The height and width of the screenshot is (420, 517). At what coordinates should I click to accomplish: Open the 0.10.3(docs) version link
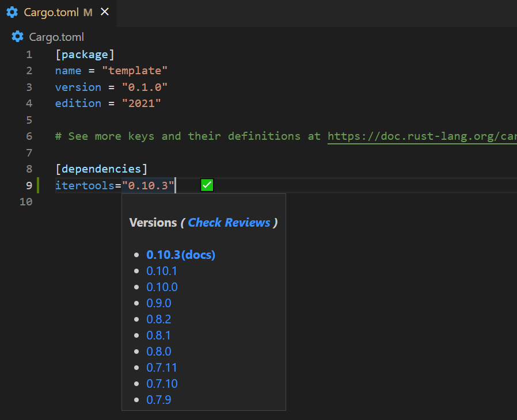tap(181, 255)
